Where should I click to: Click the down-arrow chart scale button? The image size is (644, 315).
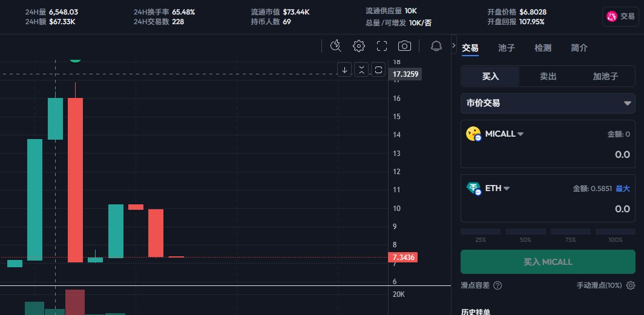point(344,70)
